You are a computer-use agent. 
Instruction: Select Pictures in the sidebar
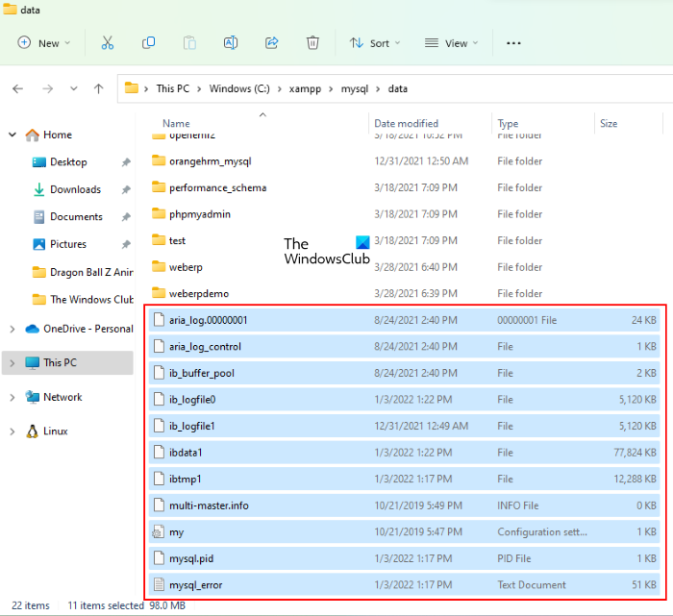point(68,244)
